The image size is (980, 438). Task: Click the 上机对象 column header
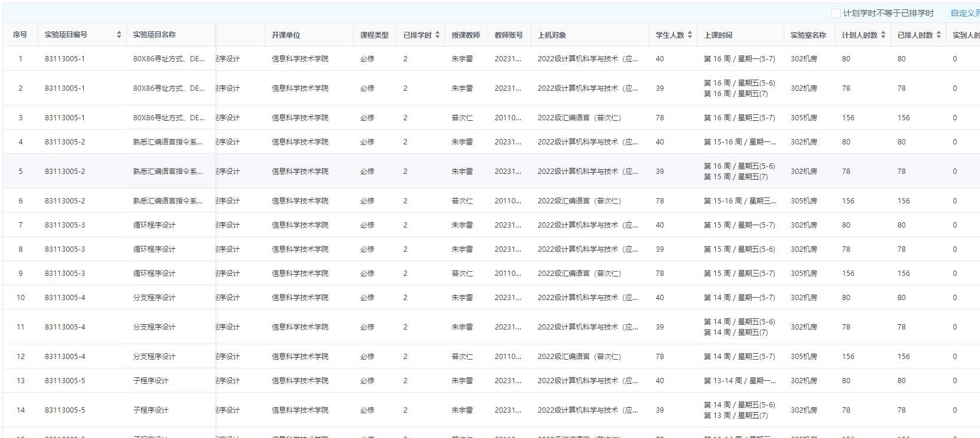click(552, 35)
